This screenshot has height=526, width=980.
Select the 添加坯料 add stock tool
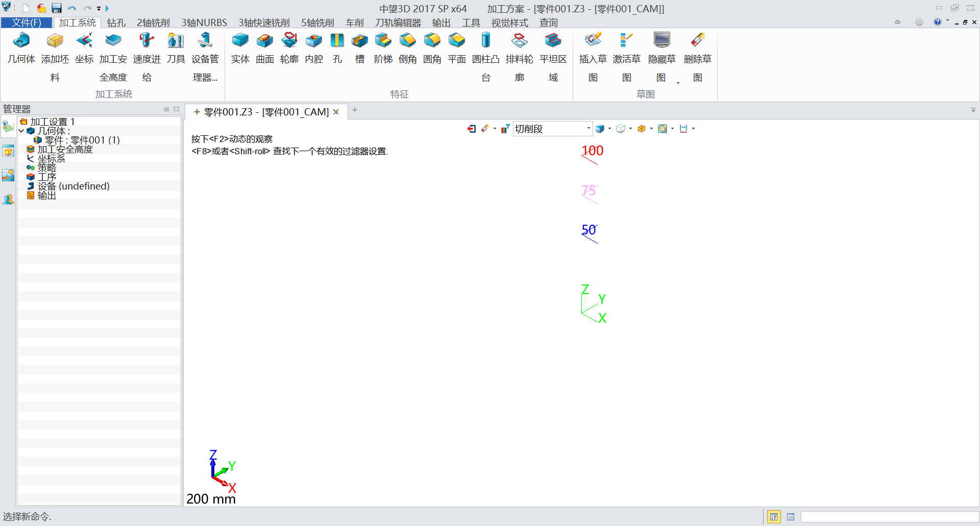pos(55,41)
